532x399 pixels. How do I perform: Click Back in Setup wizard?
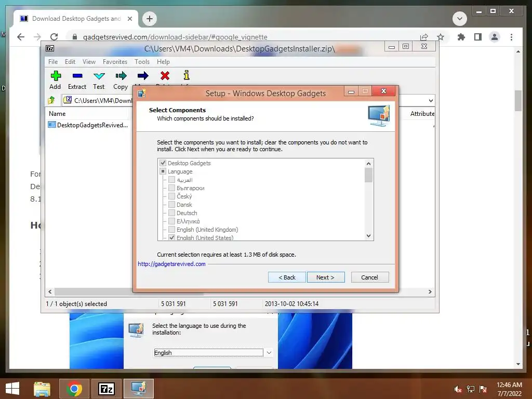pos(287,277)
